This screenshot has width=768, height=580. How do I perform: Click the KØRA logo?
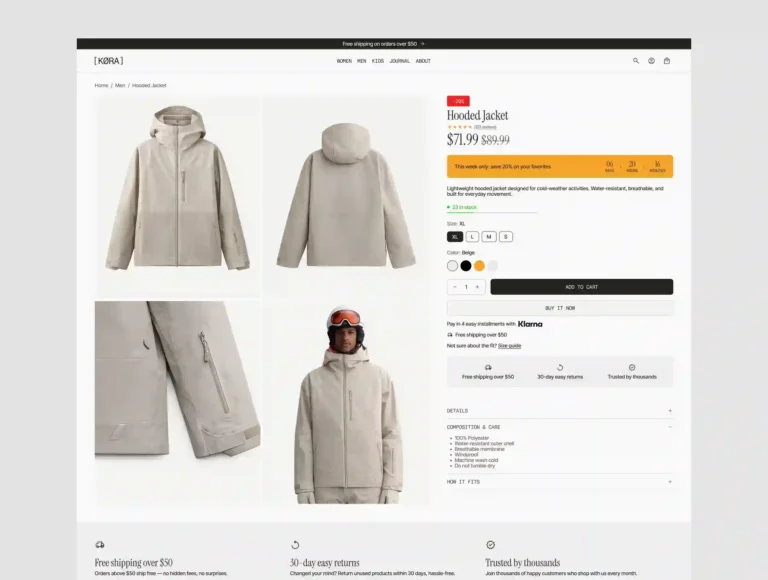pyautogui.click(x=109, y=61)
